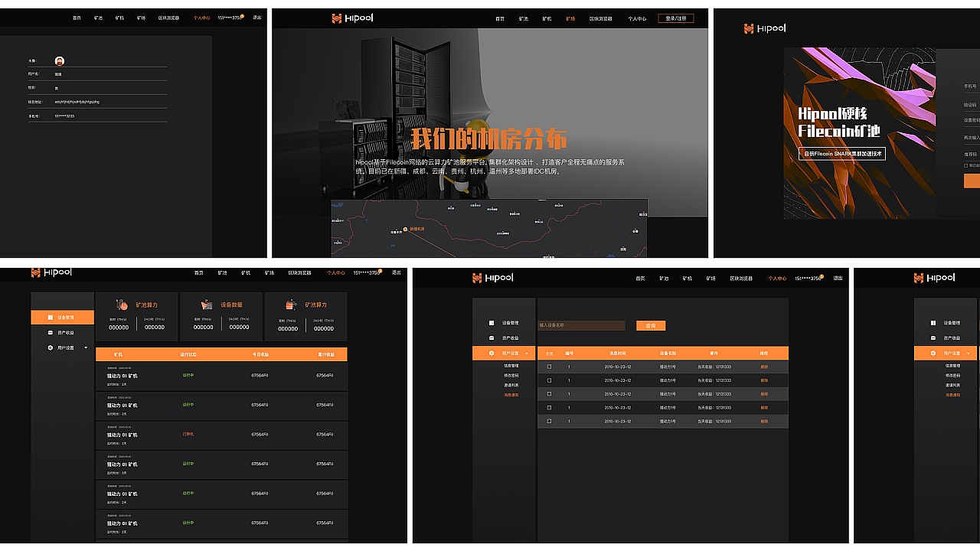Click the 输入设备名称 search field

click(x=581, y=325)
